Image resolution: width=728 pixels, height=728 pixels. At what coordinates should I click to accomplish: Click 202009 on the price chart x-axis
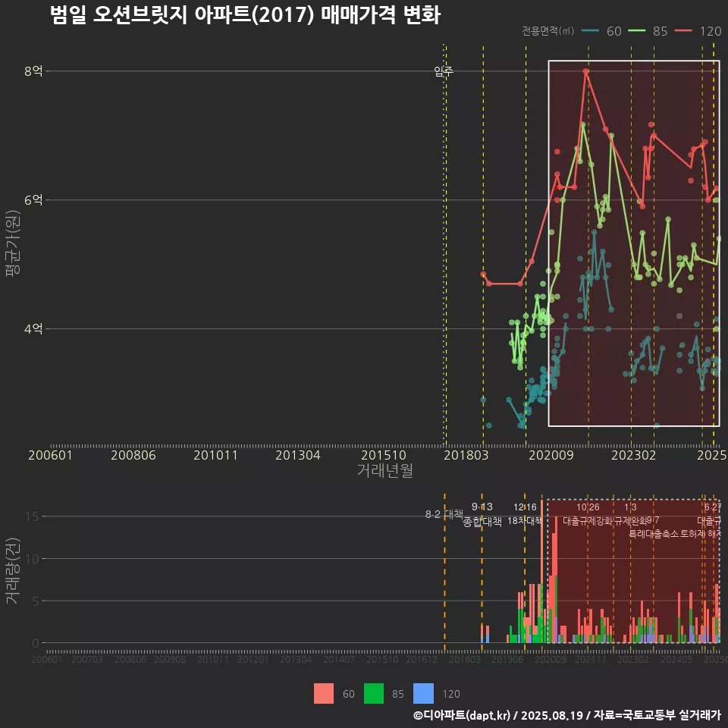(551, 455)
